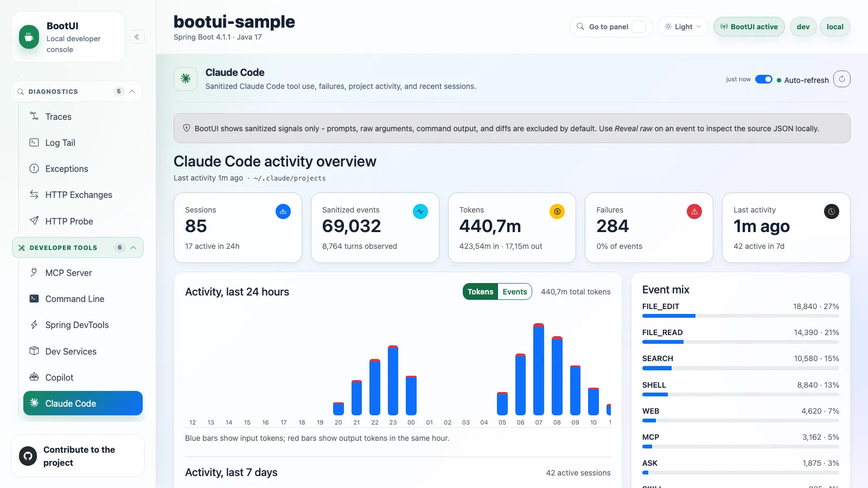Click the FILE_READ progress bar
868x488 pixels.
[x=741, y=342]
